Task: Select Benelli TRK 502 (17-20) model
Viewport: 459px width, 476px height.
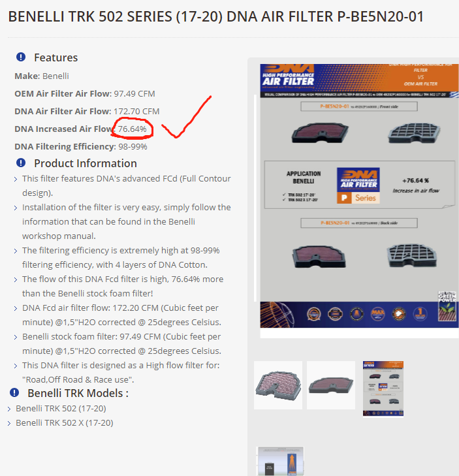Action: click(x=61, y=408)
